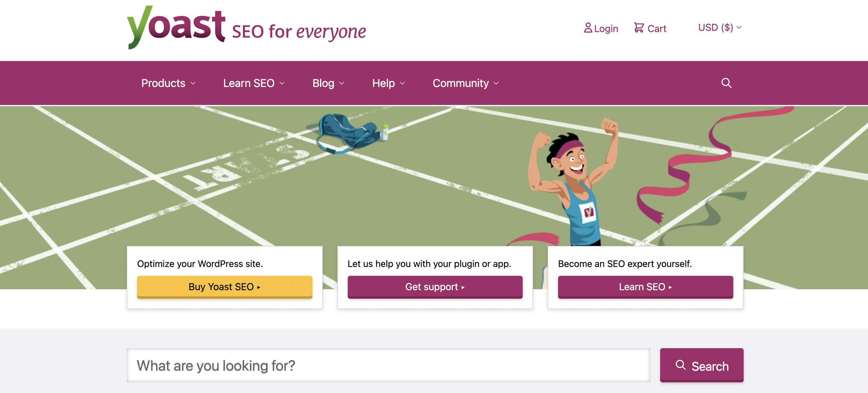Expand the Products menu chevron
Image resolution: width=868 pixels, height=393 pixels.
pyautogui.click(x=193, y=83)
